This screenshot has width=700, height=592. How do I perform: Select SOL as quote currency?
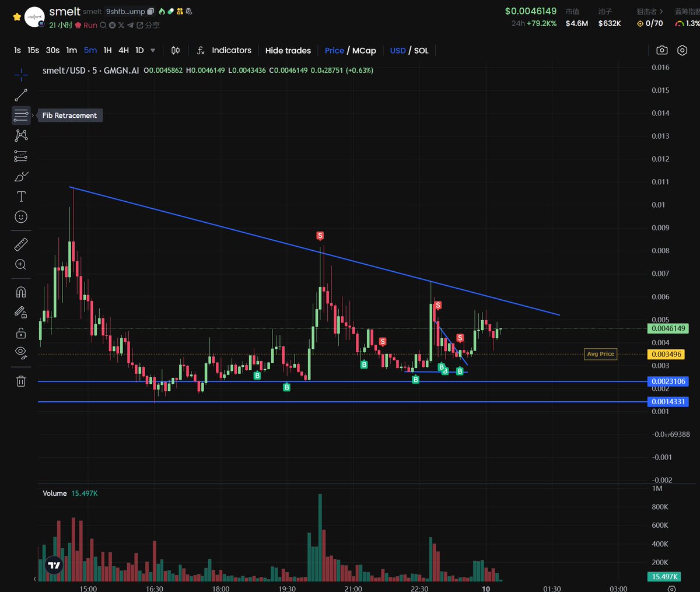point(421,51)
